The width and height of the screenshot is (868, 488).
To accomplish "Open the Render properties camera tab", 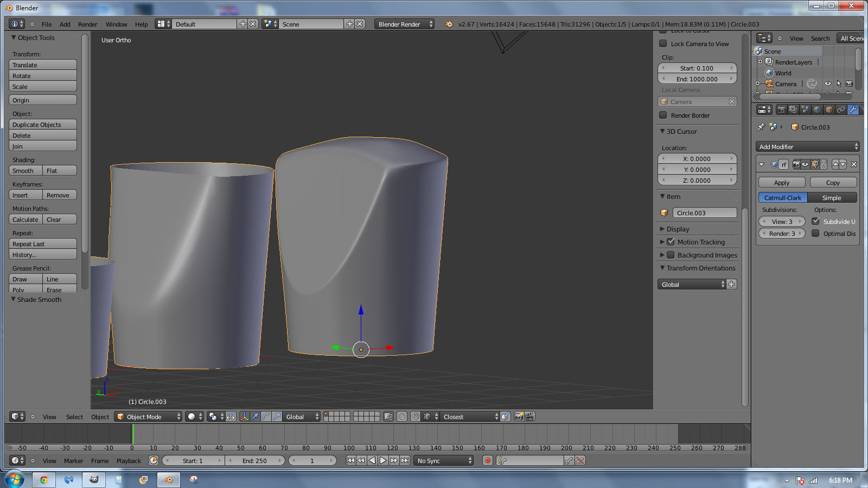I will click(781, 110).
